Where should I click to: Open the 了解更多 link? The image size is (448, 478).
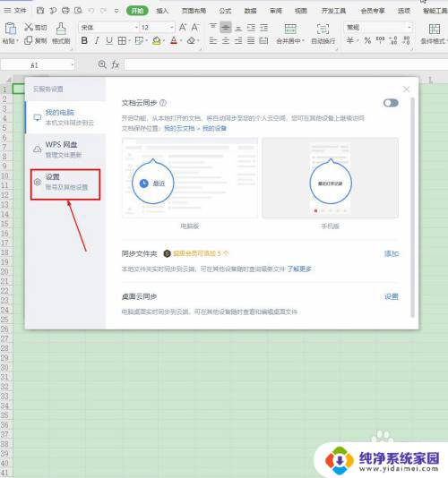pos(299,269)
